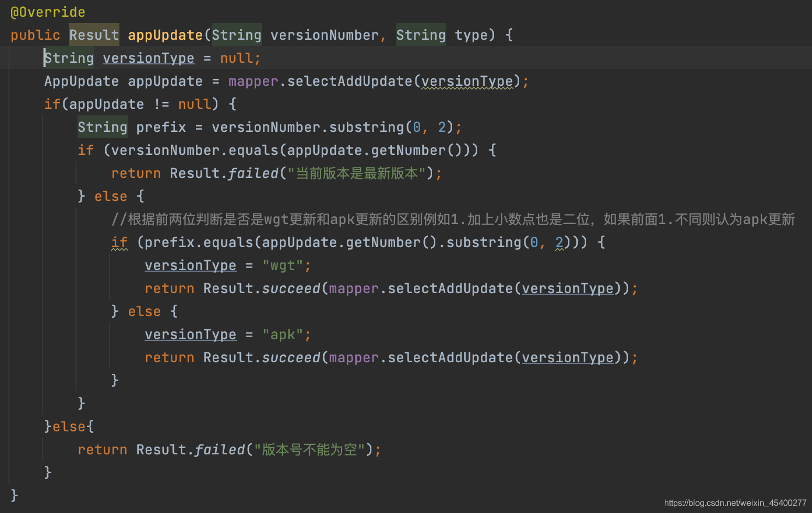Click the blog.csdn.net URL watermark text
812x513 pixels.
point(735,503)
